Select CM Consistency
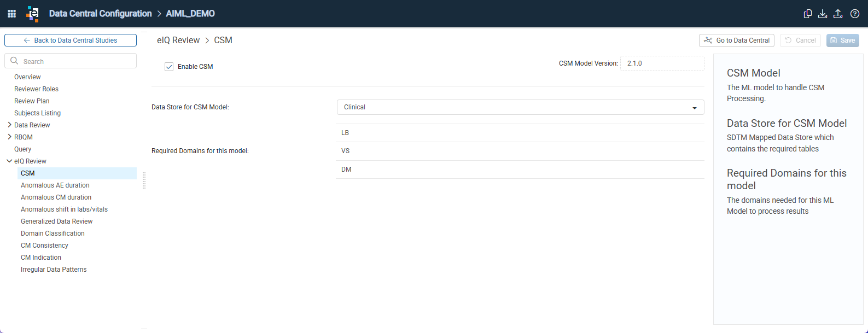The height and width of the screenshot is (333, 868). 44,246
